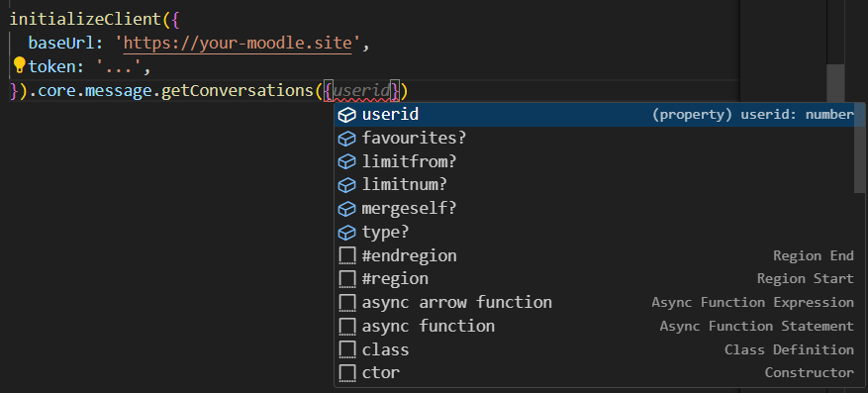Insert the #endregion snippet
The width and height of the screenshot is (868, 393).
coord(595,255)
